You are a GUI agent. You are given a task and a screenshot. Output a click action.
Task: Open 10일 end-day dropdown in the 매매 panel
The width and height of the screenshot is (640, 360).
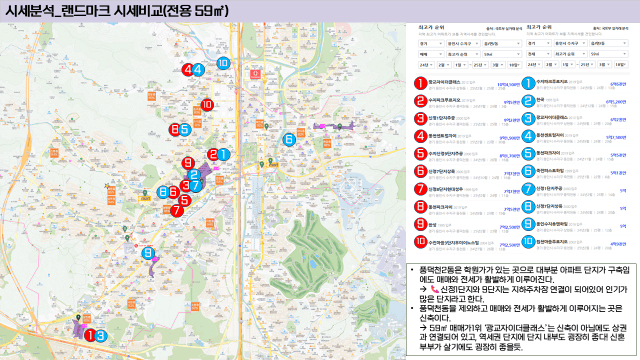(x=515, y=65)
